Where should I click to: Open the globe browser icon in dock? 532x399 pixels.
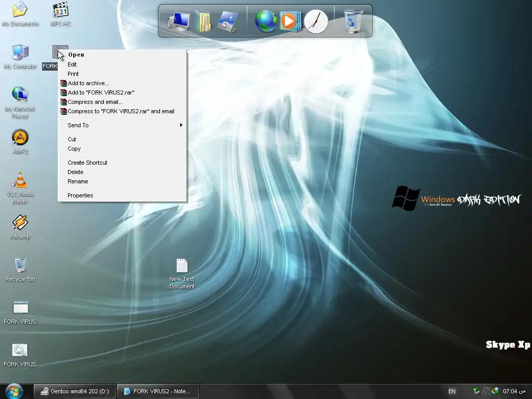(x=266, y=21)
